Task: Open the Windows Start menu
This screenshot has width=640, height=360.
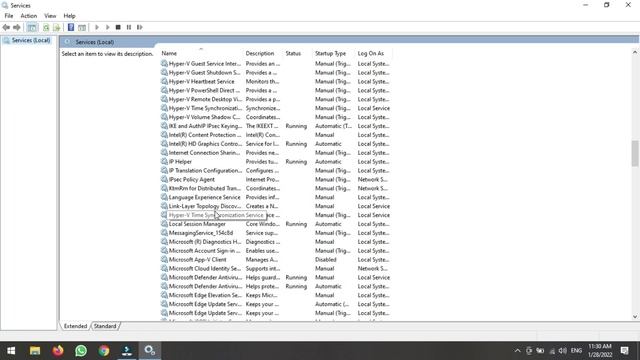Action: [x=11, y=351]
